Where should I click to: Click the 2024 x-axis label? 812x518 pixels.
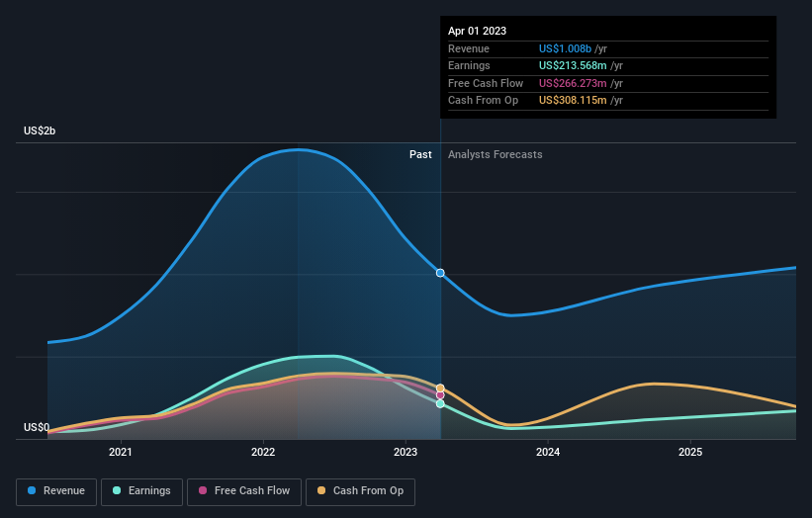(x=548, y=453)
